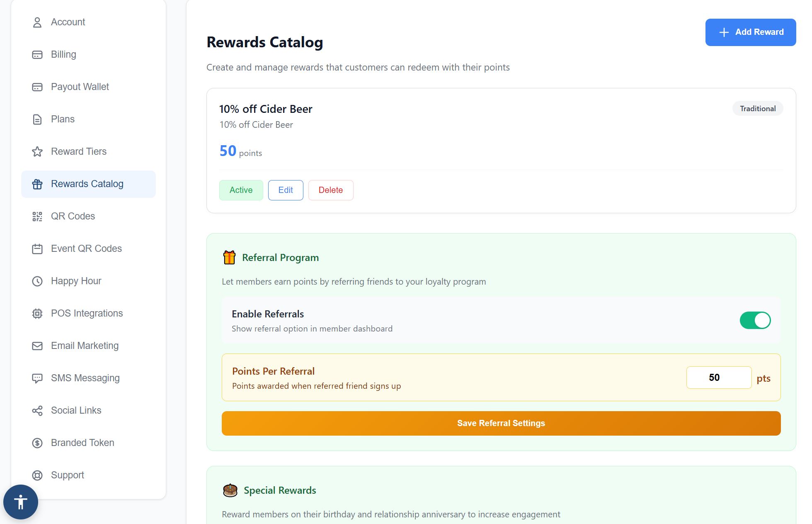Image resolution: width=812 pixels, height=524 pixels.
Task: Toggle the Enable Referrals switch
Action: (x=755, y=320)
